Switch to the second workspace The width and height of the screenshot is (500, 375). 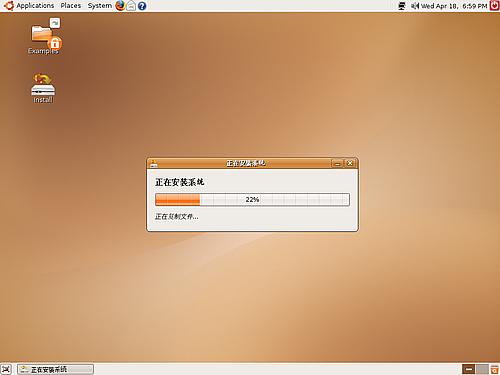(482, 369)
